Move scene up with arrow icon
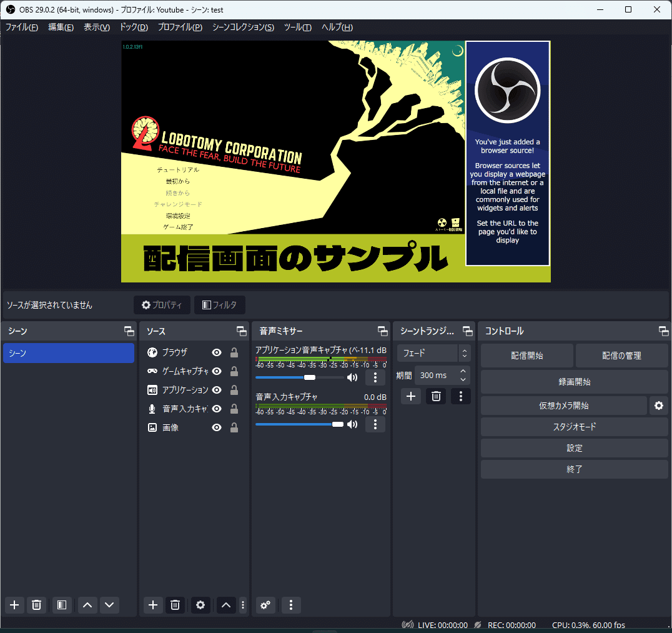 pos(87,605)
